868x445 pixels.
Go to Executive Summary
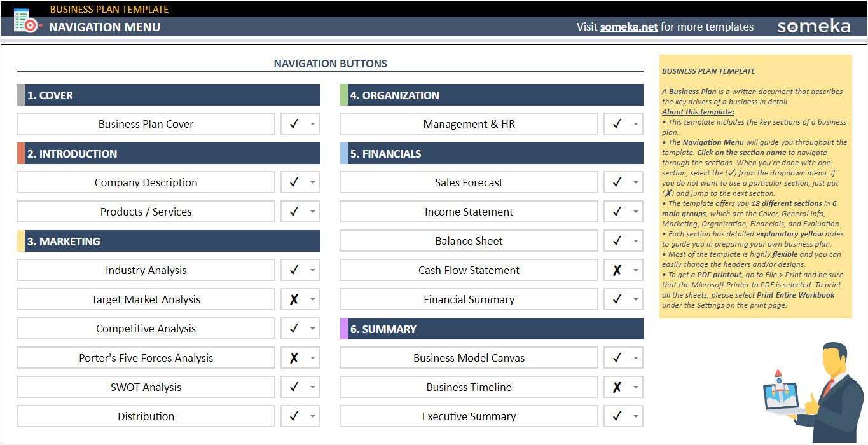point(469,416)
